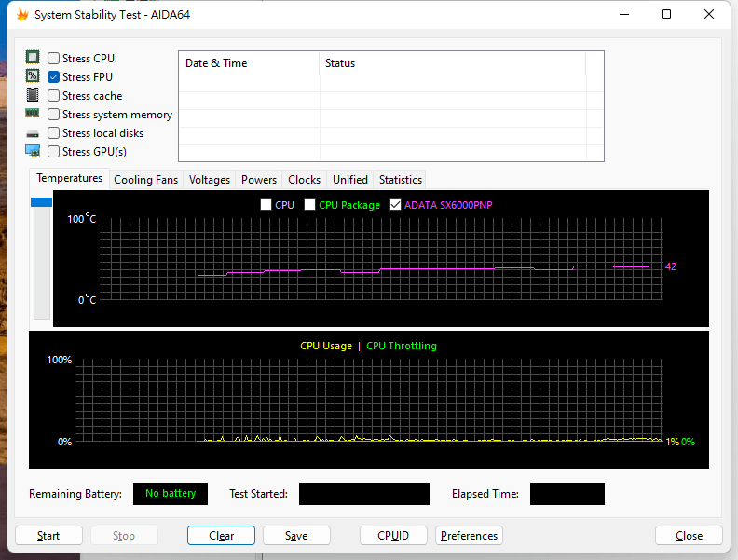The width and height of the screenshot is (738, 560).
Task: Uncheck the Stress FPU checkbox
Action: pyautogui.click(x=54, y=76)
